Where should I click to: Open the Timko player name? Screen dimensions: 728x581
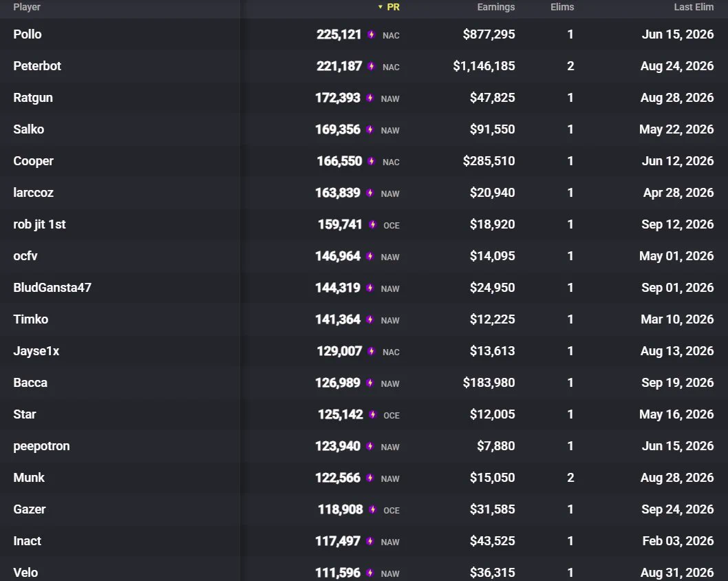[x=31, y=319]
